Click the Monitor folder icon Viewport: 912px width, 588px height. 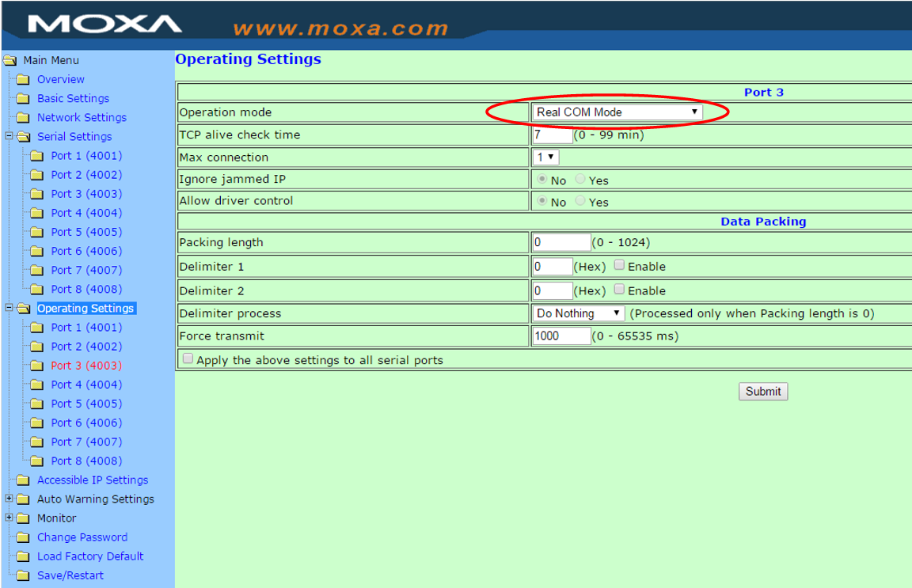point(23,518)
